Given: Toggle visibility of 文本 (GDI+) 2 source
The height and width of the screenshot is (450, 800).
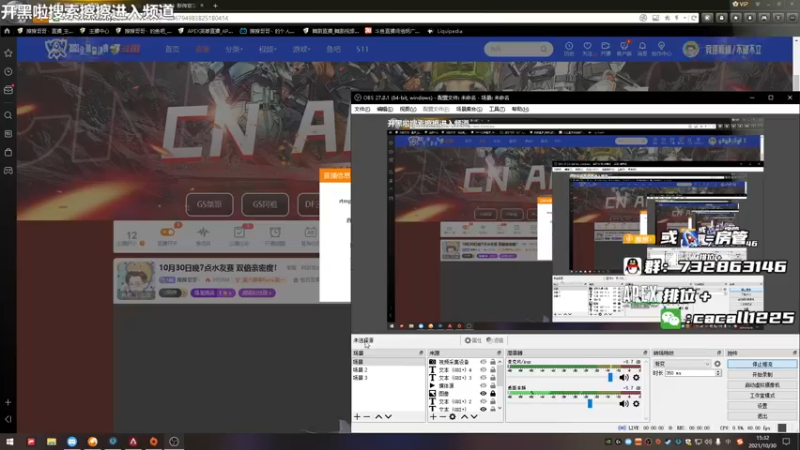Looking at the screenshot, I should (483, 402).
